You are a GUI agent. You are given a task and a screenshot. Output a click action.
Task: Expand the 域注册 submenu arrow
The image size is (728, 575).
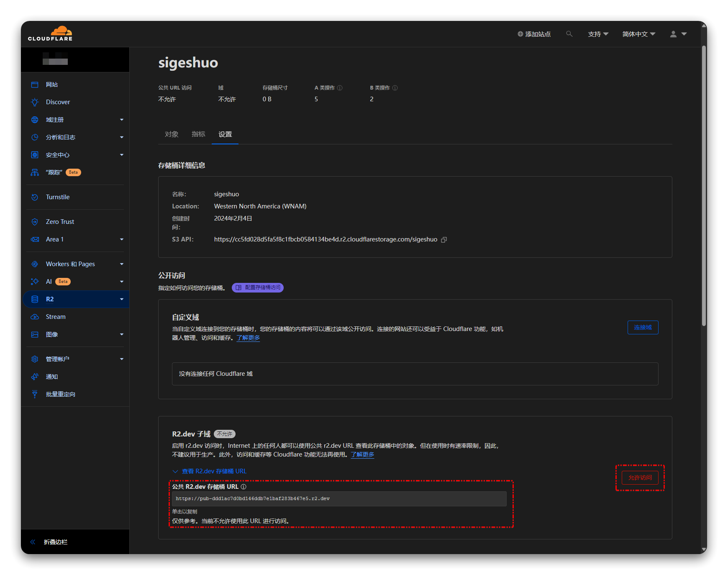tap(122, 120)
